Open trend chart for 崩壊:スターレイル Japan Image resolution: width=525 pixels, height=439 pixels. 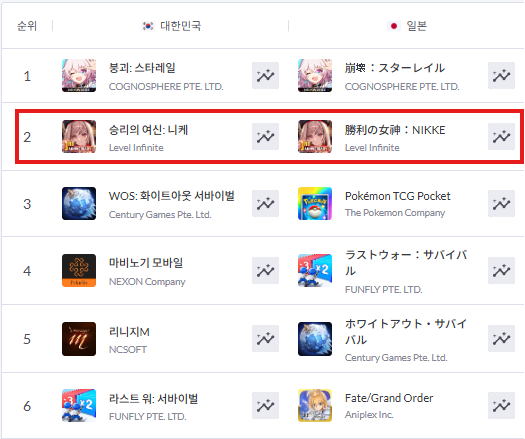(501, 76)
